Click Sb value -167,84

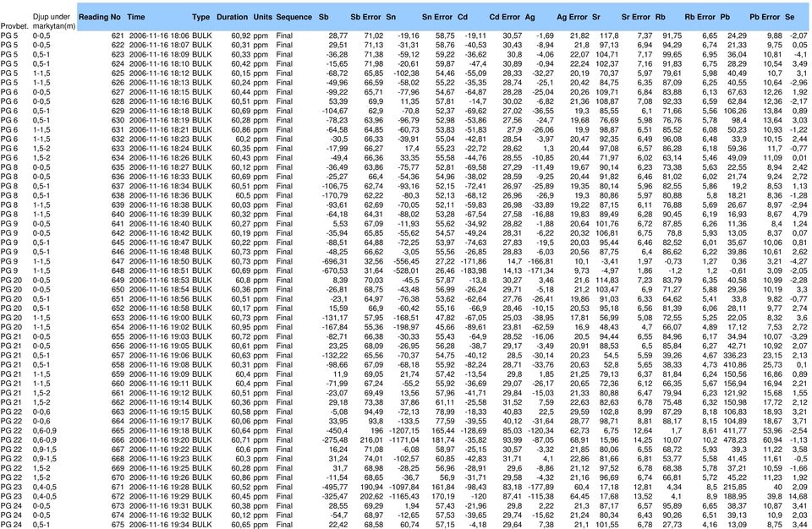coord(334,327)
